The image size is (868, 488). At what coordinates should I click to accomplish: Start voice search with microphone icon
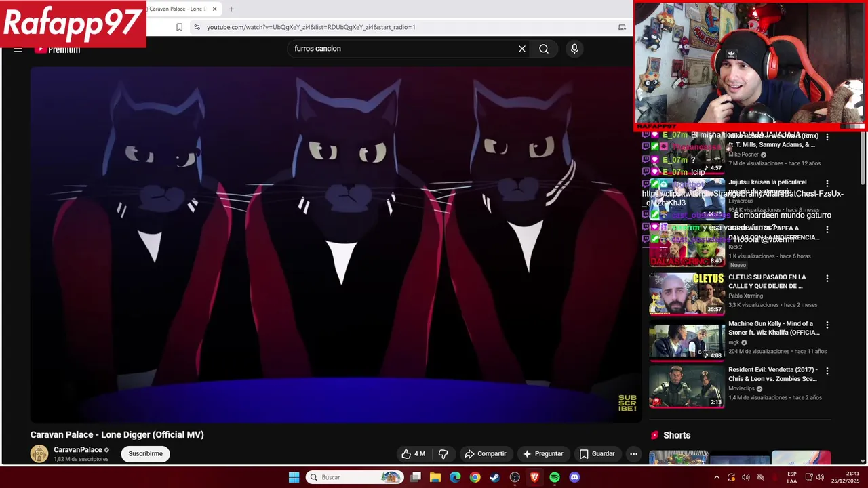click(x=574, y=49)
